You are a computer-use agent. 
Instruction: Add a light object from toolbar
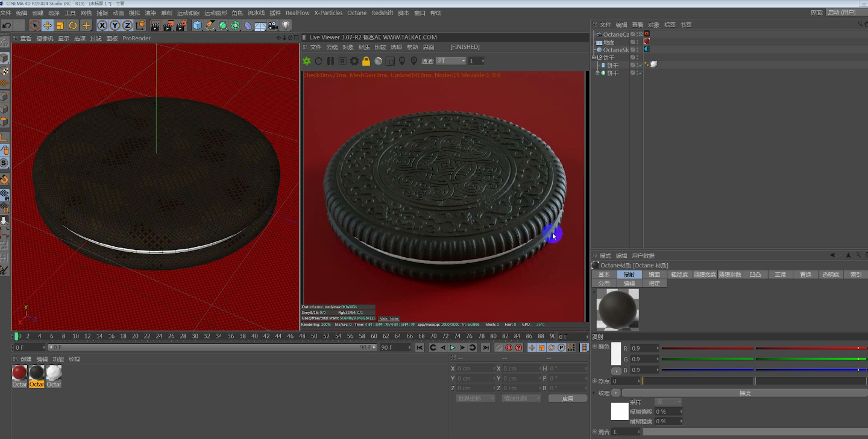pos(286,25)
